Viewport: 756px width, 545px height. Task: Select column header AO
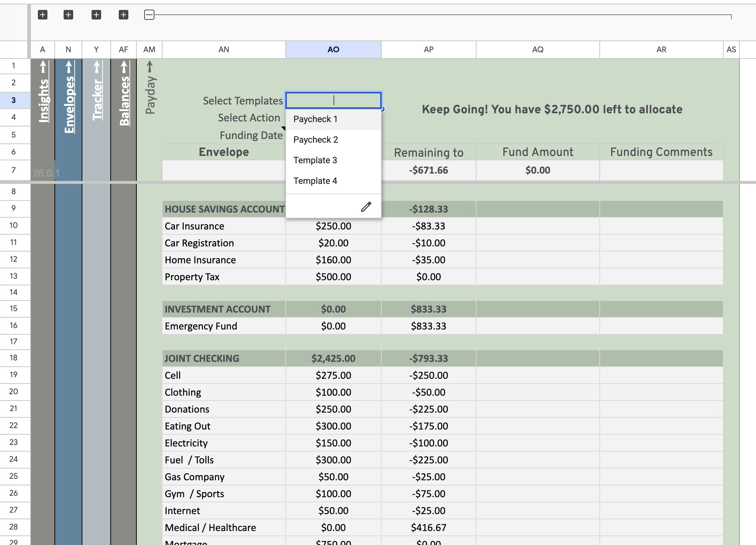click(x=334, y=50)
